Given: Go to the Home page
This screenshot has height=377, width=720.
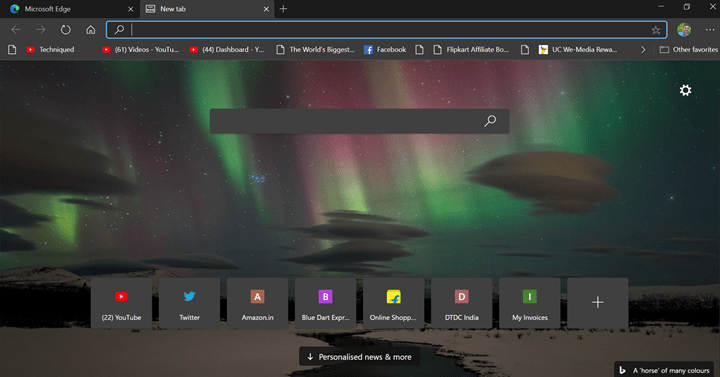Looking at the screenshot, I should tap(90, 30).
